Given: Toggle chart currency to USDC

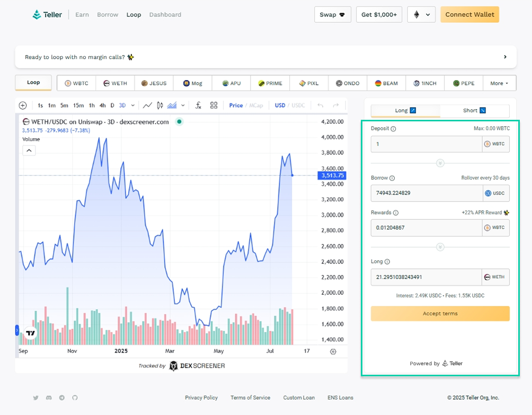Looking at the screenshot, I should tap(298, 105).
